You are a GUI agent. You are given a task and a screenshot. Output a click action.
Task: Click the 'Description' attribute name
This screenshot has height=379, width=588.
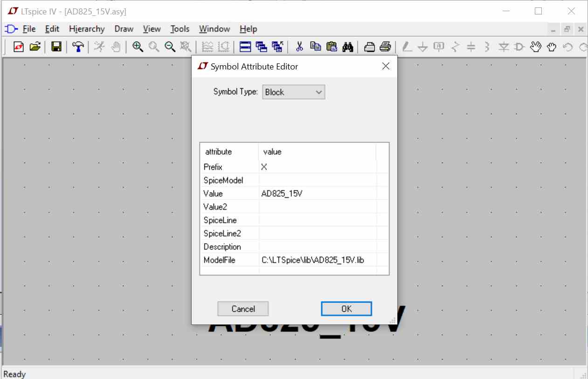222,247
